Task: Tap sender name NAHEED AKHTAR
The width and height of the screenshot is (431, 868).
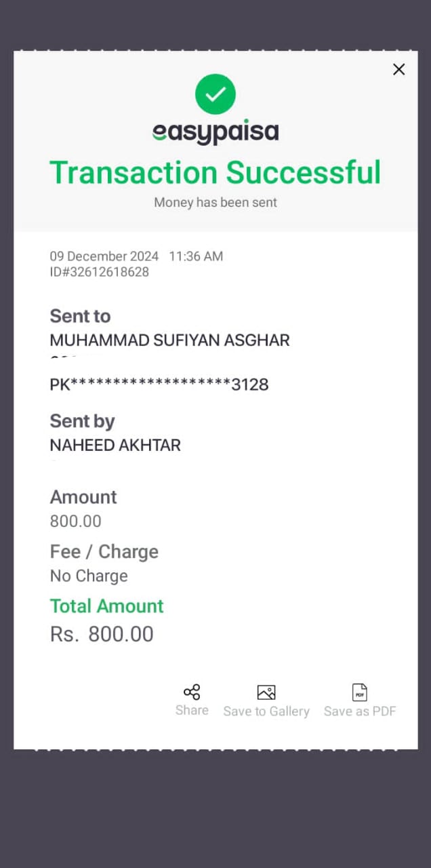Action: pyautogui.click(x=115, y=446)
